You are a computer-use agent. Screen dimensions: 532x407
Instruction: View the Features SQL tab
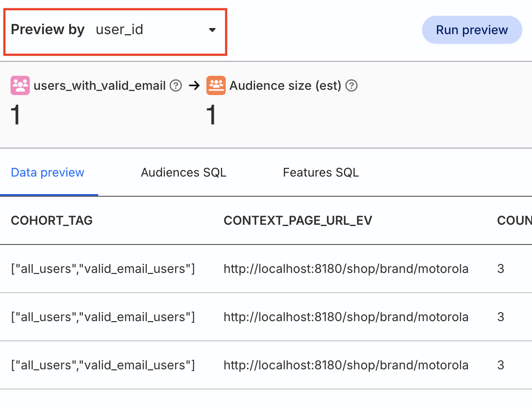(321, 173)
